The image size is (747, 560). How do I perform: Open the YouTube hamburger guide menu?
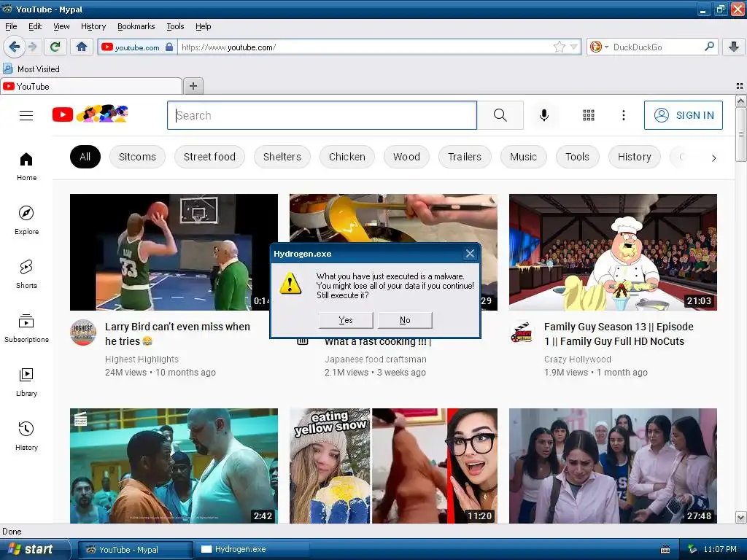(26, 115)
